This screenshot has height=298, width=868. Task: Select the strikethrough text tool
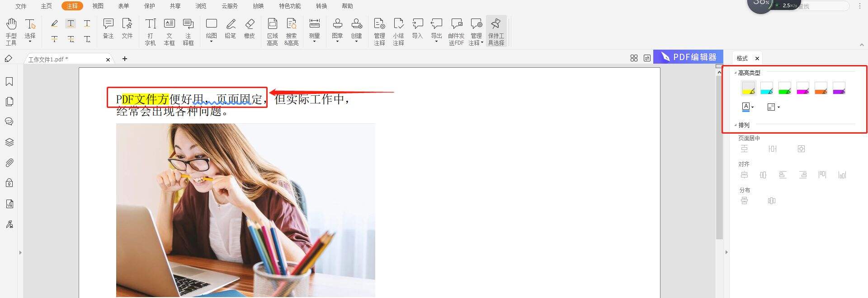click(54, 39)
